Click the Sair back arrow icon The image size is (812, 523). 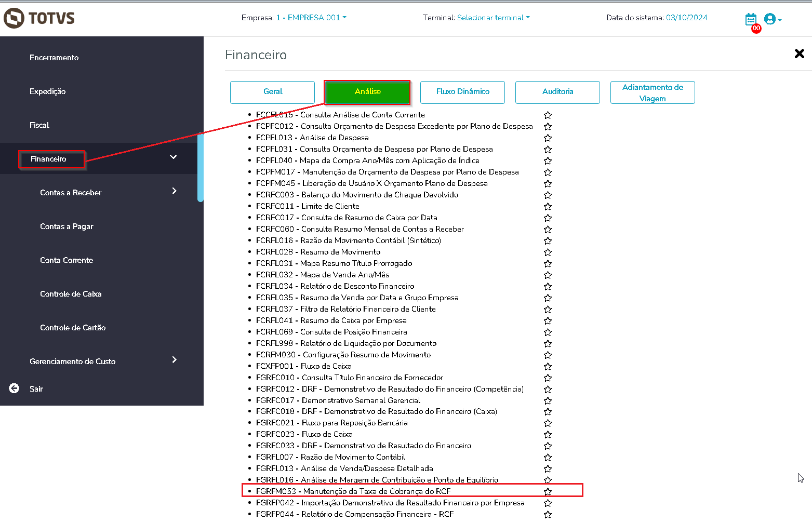14,388
